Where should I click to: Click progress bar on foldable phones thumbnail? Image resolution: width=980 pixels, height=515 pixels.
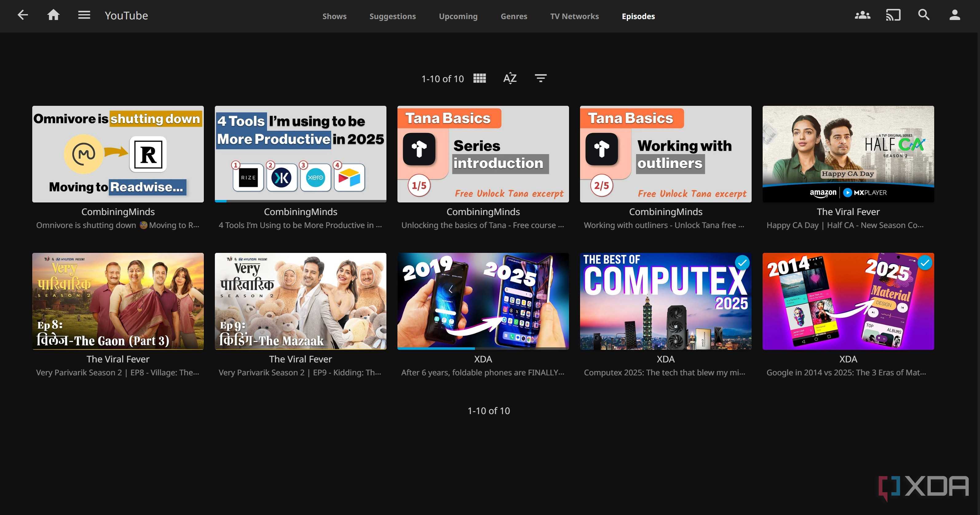point(483,348)
